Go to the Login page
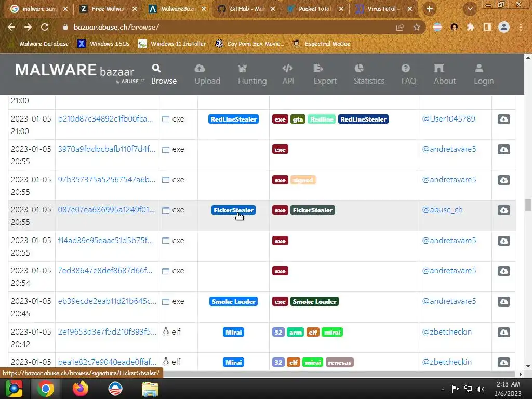The image size is (532, 399). tap(484, 74)
